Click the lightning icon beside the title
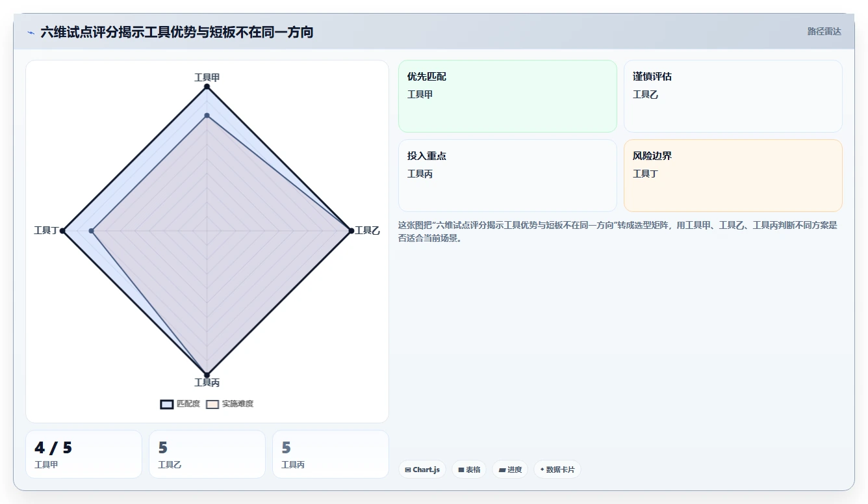This screenshot has height=504, width=868. tap(31, 33)
